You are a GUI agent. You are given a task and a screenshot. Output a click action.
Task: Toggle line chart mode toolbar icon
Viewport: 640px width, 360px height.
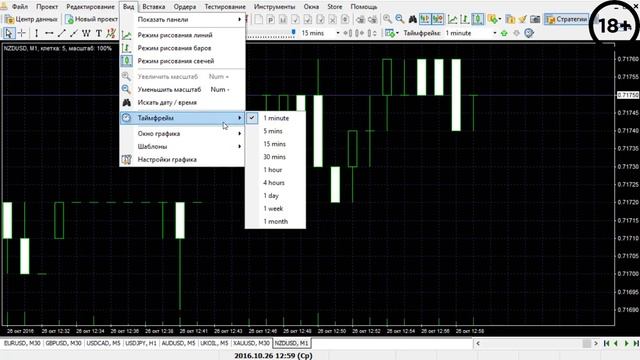pos(452,19)
